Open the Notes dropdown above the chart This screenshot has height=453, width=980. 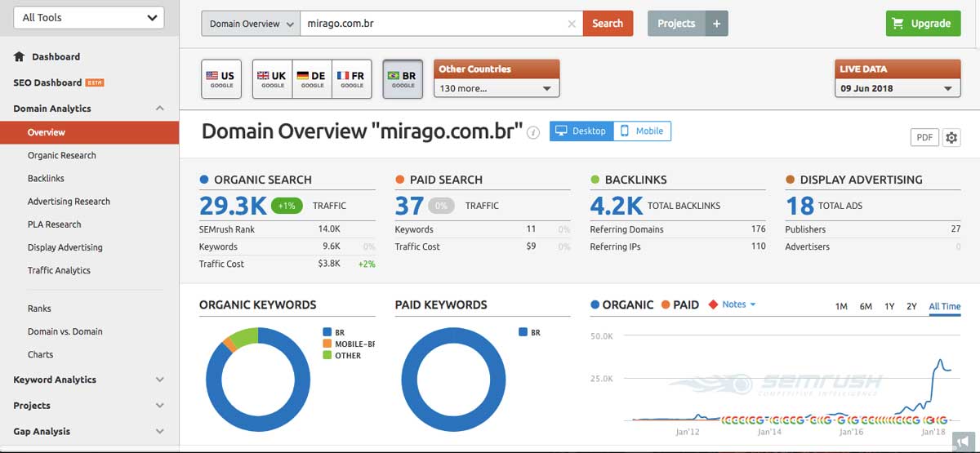click(733, 304)
